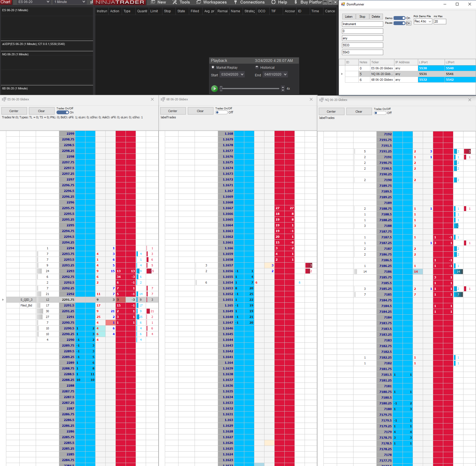Screen dimensions: 476x466
Task: Increase playback speed with up arrow
Action: (x=283, y=87)
